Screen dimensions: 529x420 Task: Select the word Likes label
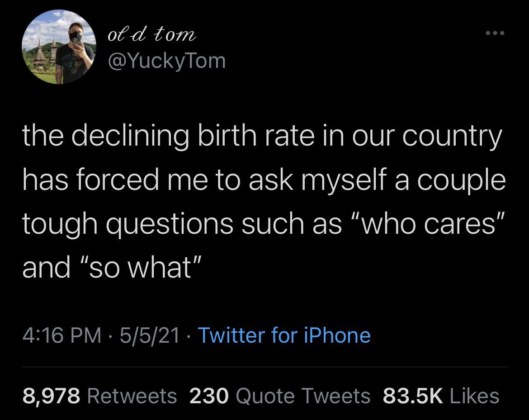(x=475, y=396)
